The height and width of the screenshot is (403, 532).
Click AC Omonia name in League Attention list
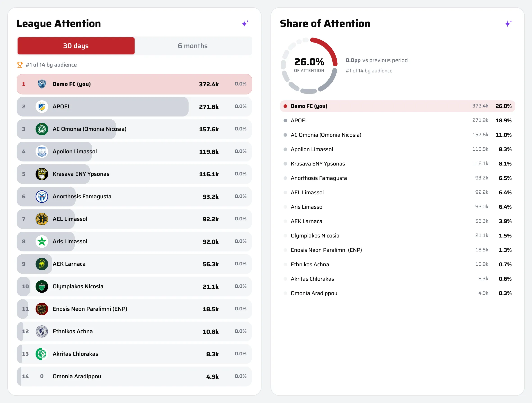[x=90, y=129]
